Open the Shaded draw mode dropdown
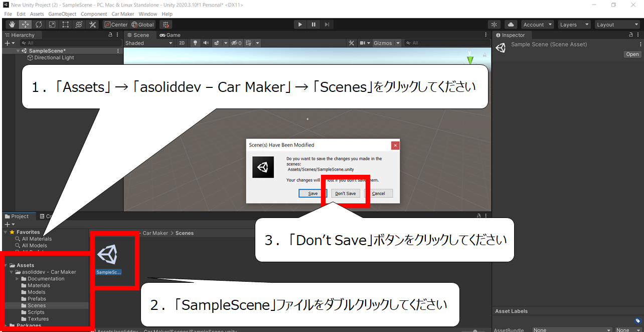This screenshot has width=644, height=332. click(x=149, y=43)
